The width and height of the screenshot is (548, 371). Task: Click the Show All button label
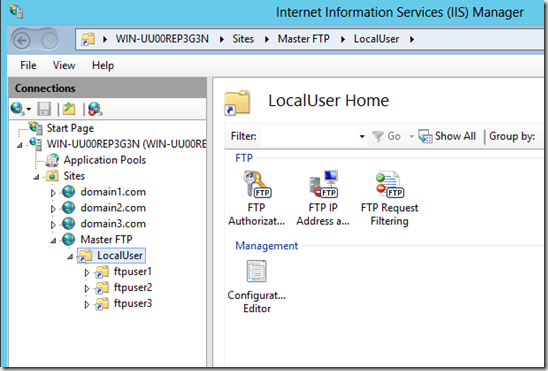click(455, 136)
